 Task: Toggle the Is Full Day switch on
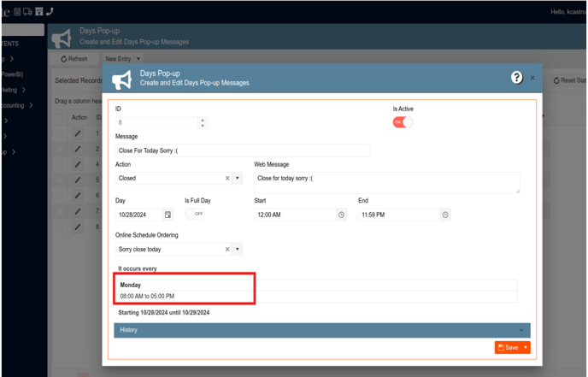click(195, 214)
